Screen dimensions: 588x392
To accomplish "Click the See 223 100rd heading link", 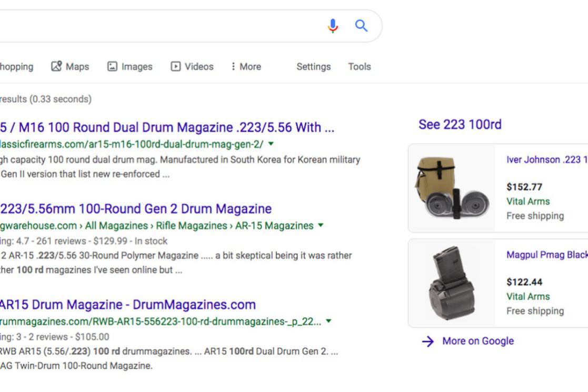I will click(460, 125).
